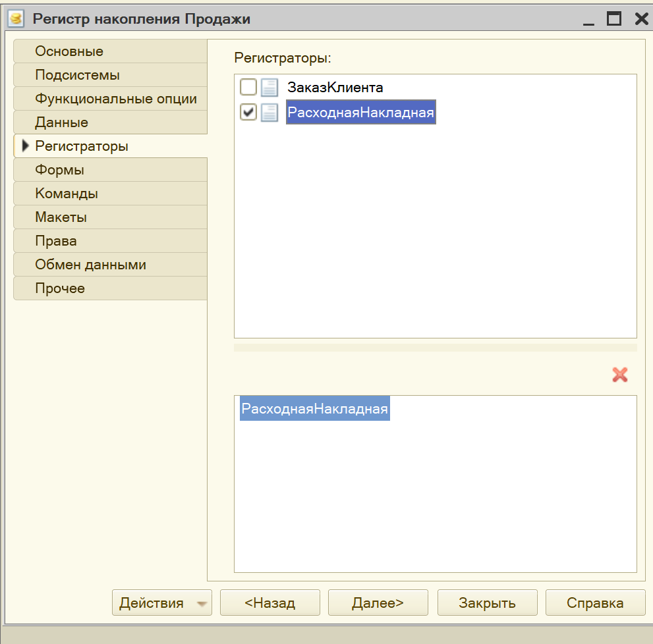The image size is (653, 644).
Task: Select РасходнаяНакладная in the lower list
Action: (x=315, y=408)
